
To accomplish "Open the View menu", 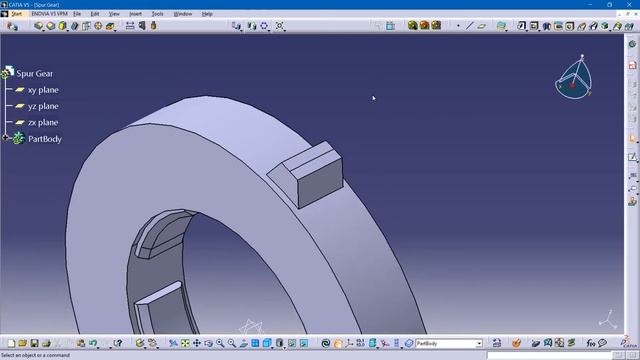I will pyautogui.click(x=114, y=14).
